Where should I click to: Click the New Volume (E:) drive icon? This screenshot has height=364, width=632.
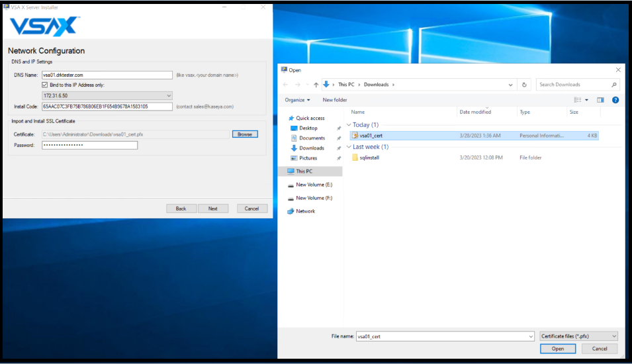[291, 185]
